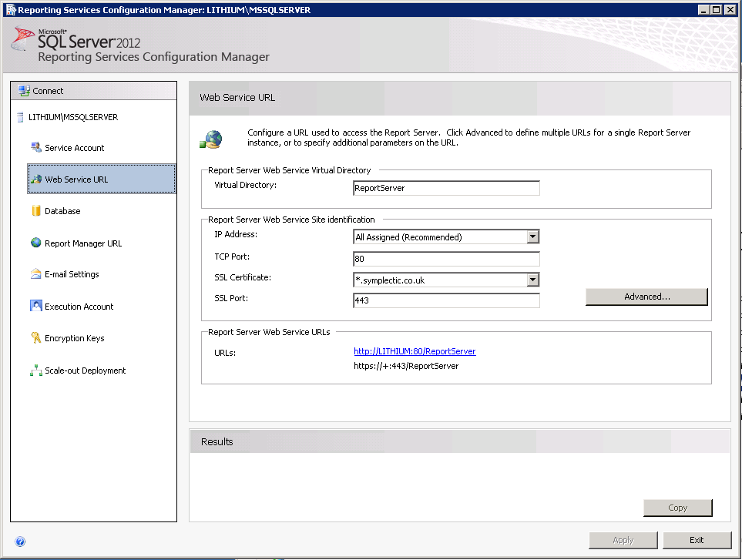Click the Report Manager URL globe icon
Image resolution: width=742 pixels, height=560 pixels.
(35, 243)
